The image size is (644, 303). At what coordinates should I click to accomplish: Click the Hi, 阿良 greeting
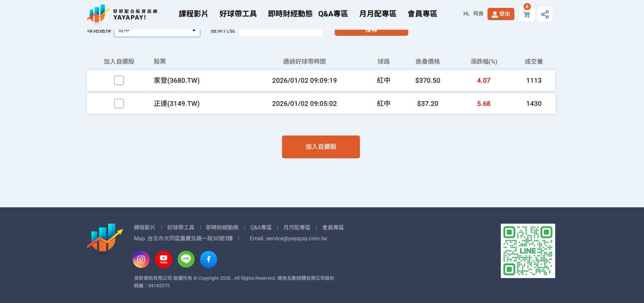[x=473, y=14]
